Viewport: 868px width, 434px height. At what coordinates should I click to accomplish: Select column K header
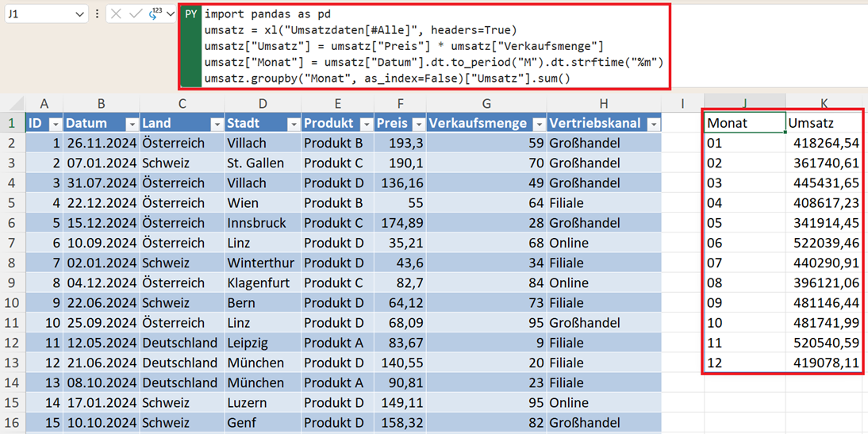825,104
